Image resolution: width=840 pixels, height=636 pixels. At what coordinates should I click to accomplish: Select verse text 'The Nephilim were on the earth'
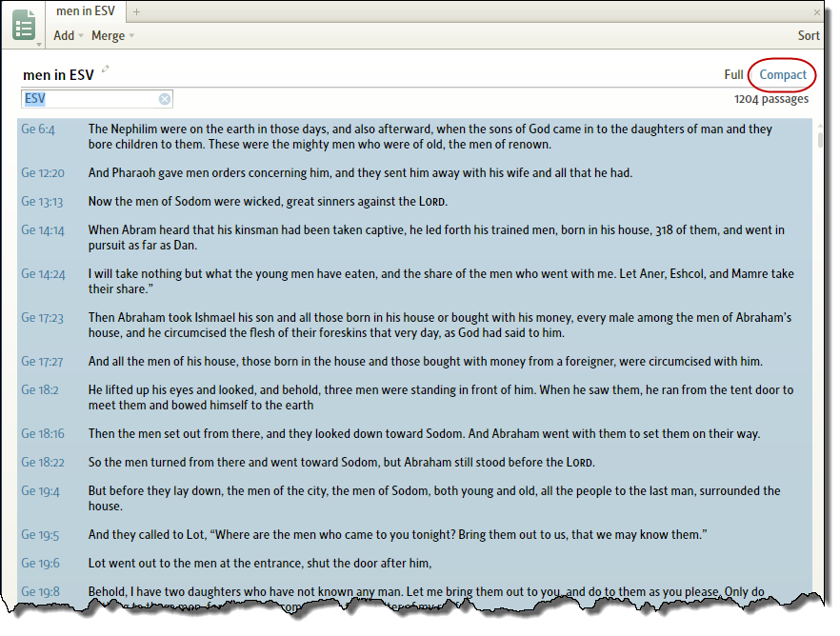point(177,129)
